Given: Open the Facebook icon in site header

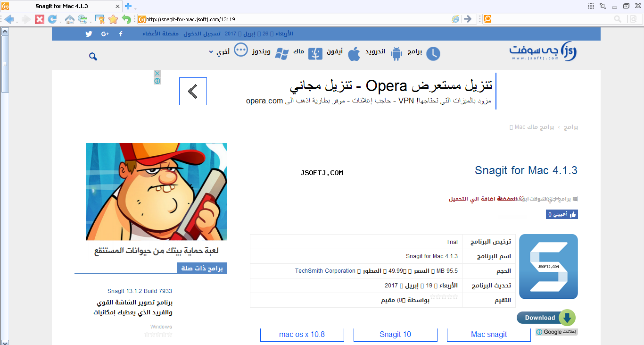Looking at the screenshot, I should pos(121,34).
